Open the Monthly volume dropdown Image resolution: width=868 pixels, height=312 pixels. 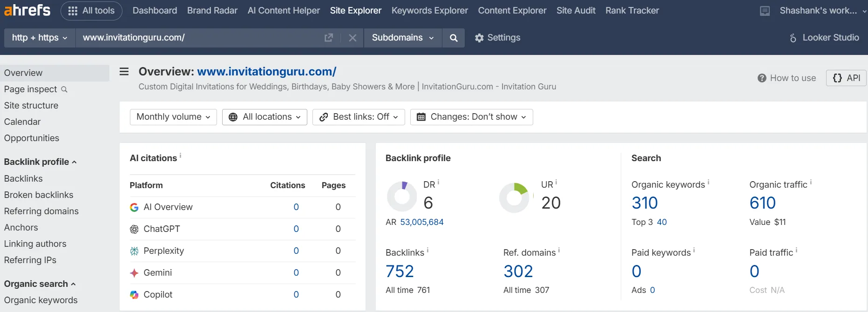click(x=173, y=117)
